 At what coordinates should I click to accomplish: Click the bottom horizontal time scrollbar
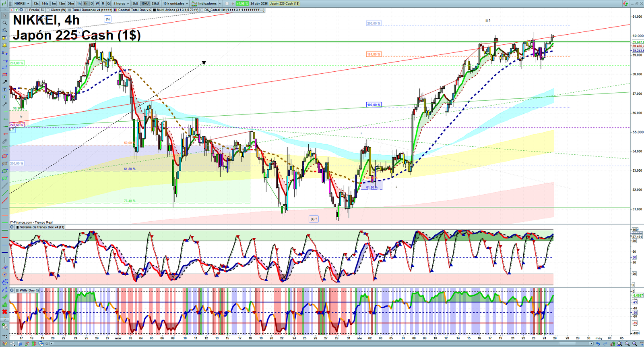point(322,344)
